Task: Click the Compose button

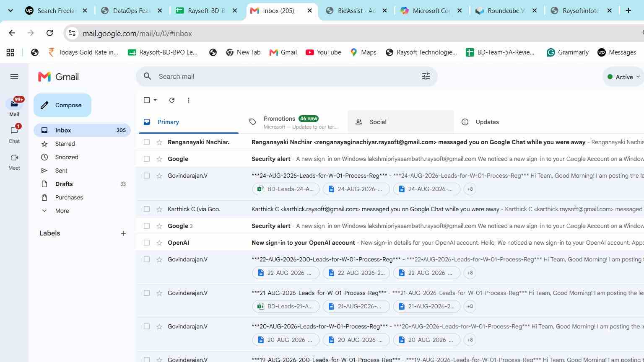Action: (62, 105)
